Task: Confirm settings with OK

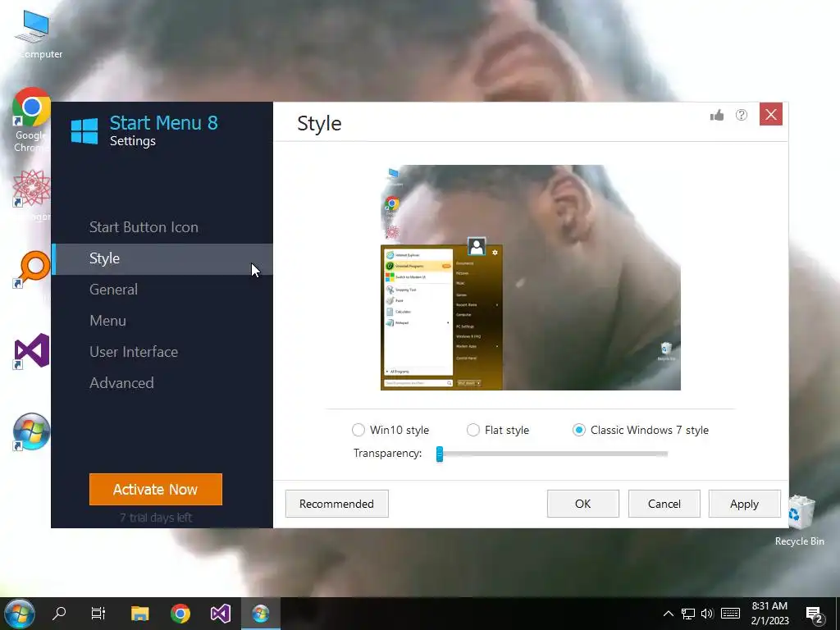Action: pos(583,504)
